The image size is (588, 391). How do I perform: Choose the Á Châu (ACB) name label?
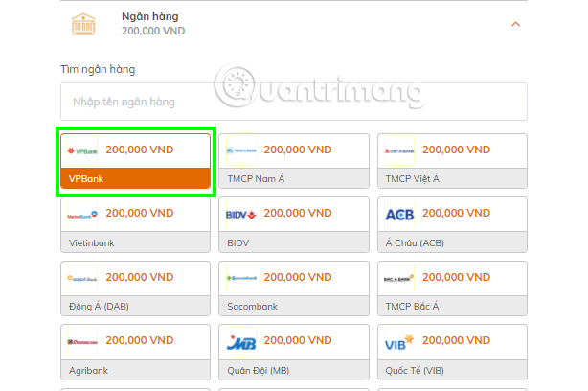(x=415, y=243)
